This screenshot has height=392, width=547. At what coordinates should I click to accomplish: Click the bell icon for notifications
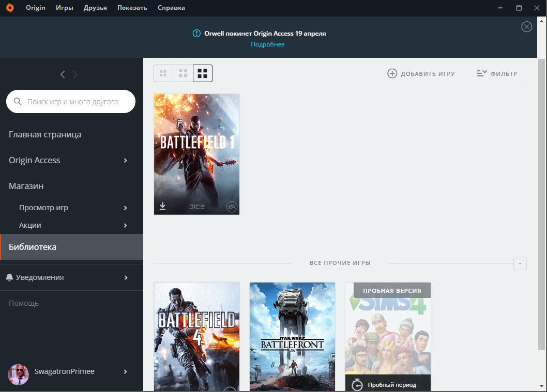tap(9, 277)
